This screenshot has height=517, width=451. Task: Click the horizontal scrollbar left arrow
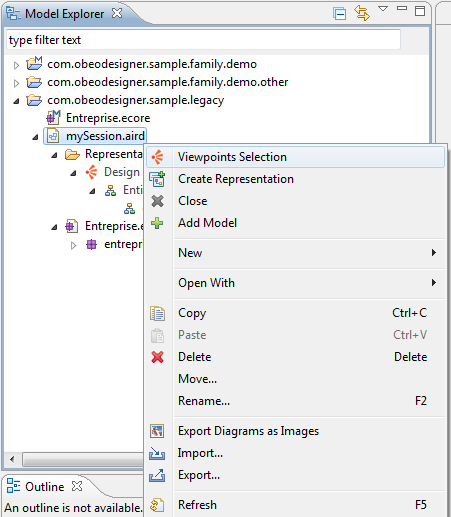(x=12, y=460)
